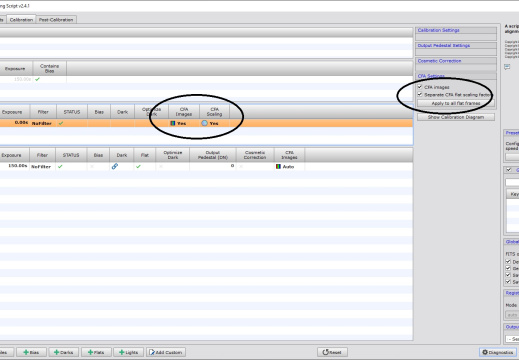The width and height of the screenshot is (519, 360).
Task: Click the green plus Bias button
Action: coord(31,352)
